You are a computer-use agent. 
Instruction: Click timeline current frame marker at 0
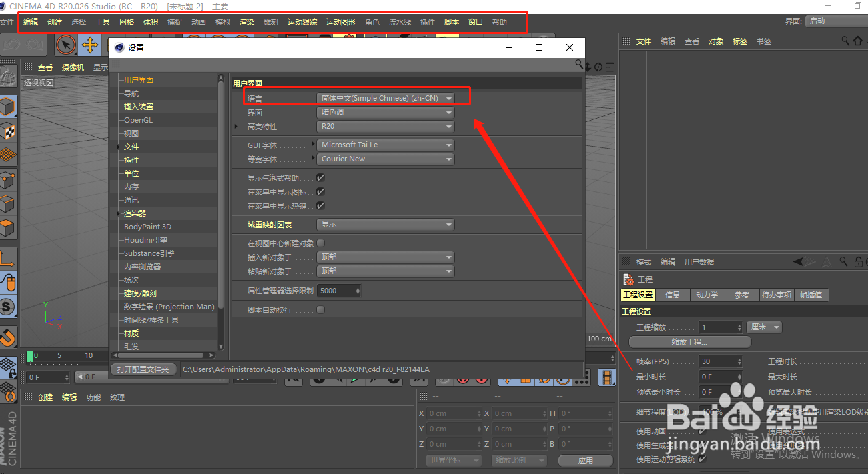pos(31,356)
